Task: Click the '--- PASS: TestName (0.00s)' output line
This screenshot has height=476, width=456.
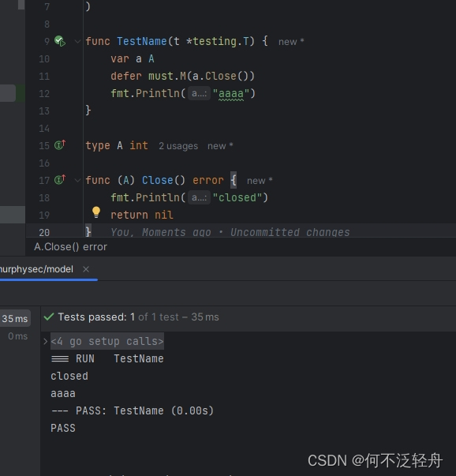Action: 133,410
